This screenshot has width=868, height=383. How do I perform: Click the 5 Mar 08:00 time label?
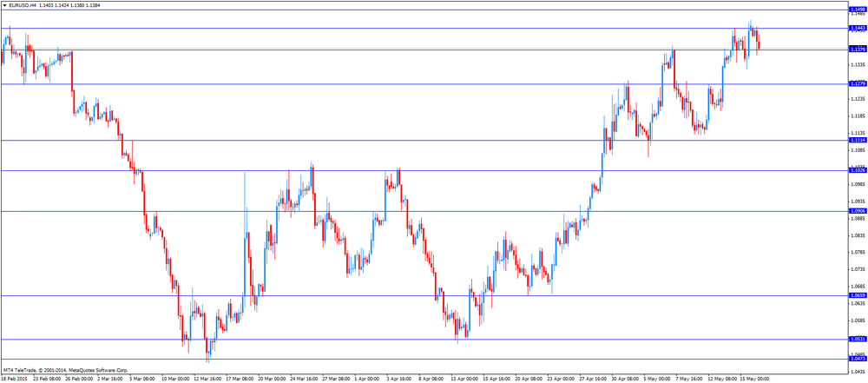click(x=142, y=379)
